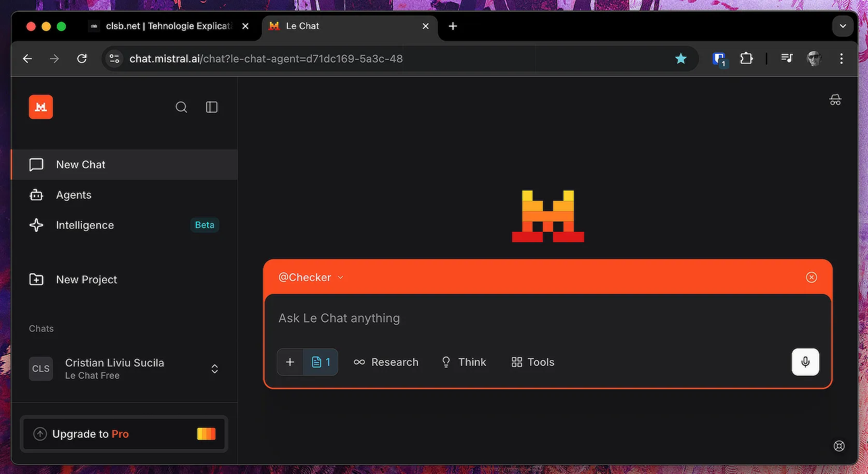868x474 pixels.
Task: Focus the Ask Le Chat anything field
Action: click(518, 318)
